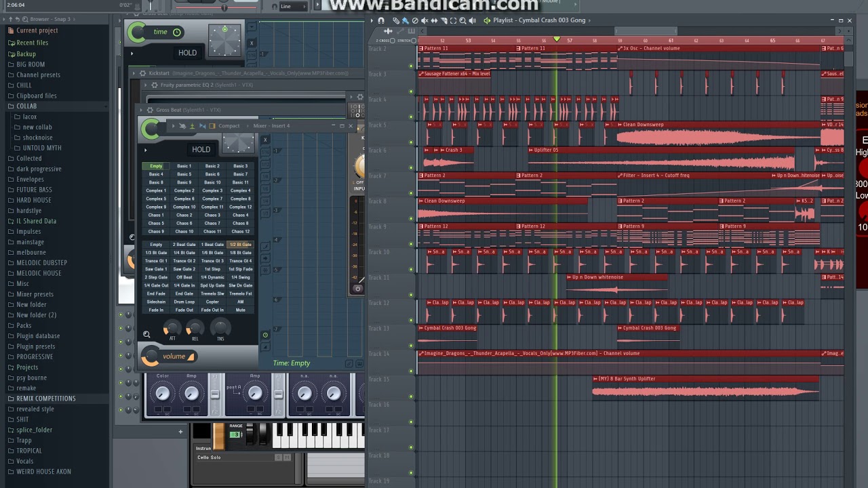The width and height of the screenshot is (868, 488).
Task: Open the lacox subfolder
Action: click(x=29, y=117)
